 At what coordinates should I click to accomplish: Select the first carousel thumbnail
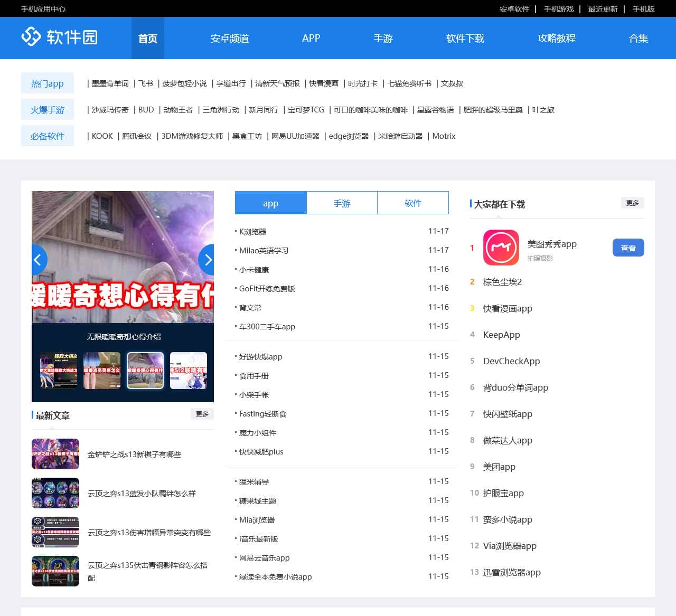click(x=58, y=371)
